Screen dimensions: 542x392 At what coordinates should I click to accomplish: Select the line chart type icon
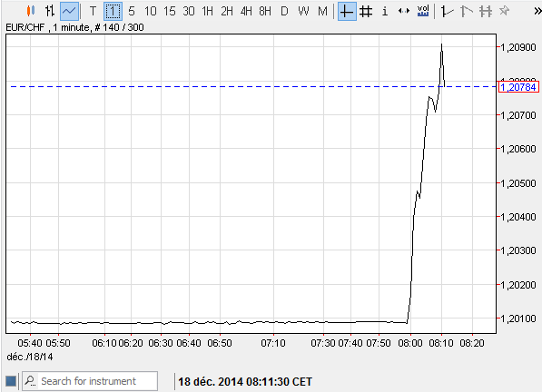click(x=69, y=11)
